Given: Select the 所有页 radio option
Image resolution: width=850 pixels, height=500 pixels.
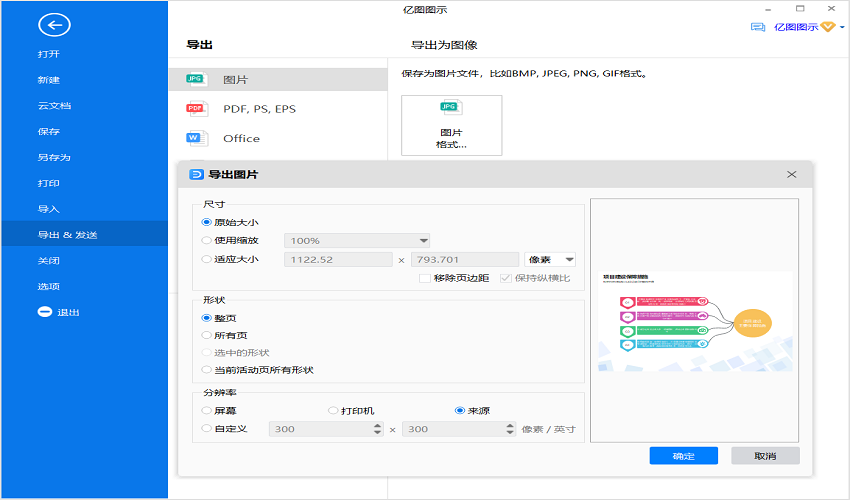Looking at the screenshot, I should (x=207, y=335).
